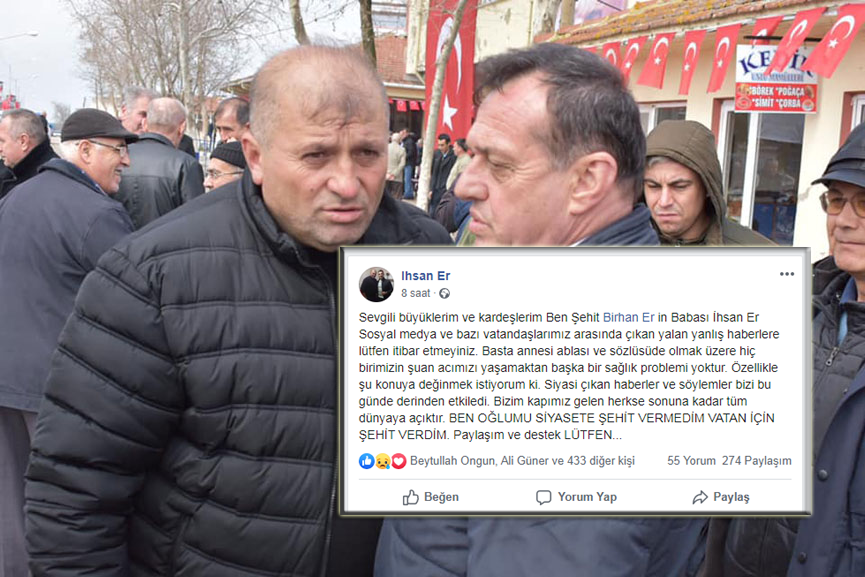Click the 8 saat timestamp link
This screenshot has height=577, width=865.
(x=415, y=293)
